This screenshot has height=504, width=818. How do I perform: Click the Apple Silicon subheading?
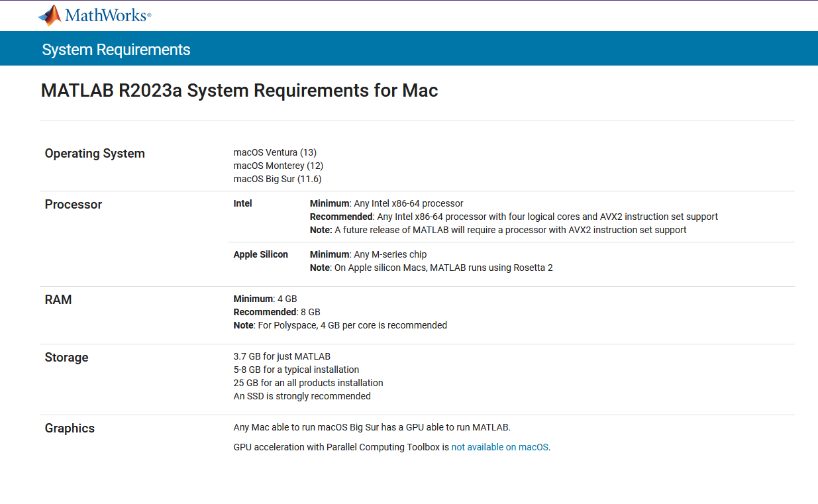tap(261, 254)
